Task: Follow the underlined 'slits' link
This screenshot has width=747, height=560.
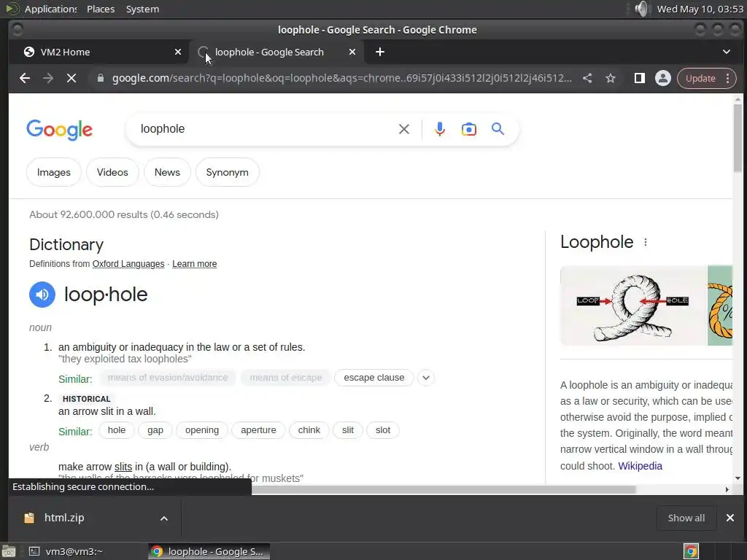Action: pyautogui.click(x=123, y=467)
